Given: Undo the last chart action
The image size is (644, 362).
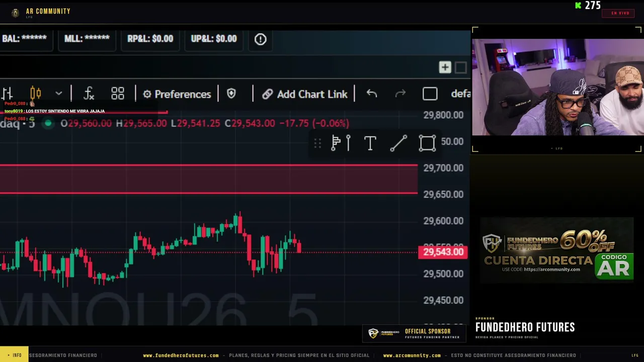Looking at the screenshot, I should [371, 94].
